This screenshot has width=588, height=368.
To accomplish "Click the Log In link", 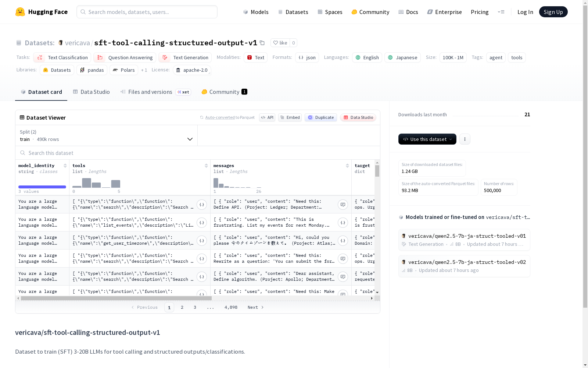I will 525,12.
